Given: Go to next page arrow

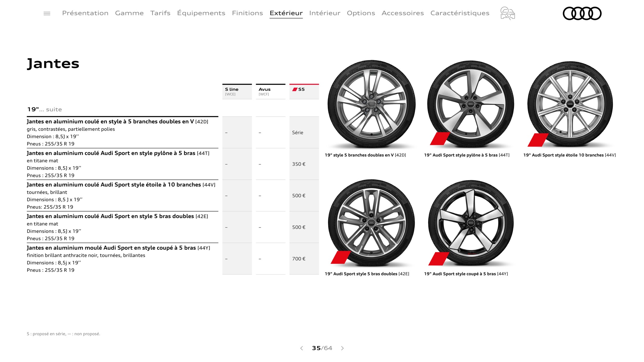Looking at the screenshot, I should (x=342, y=348).
